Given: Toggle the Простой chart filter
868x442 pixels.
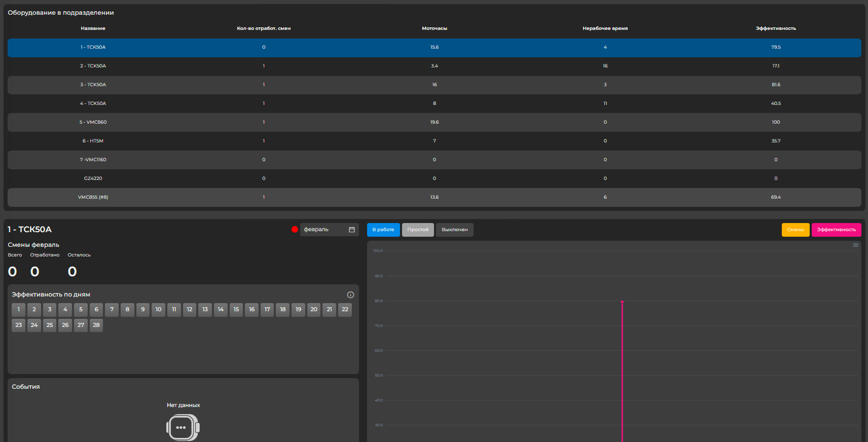Looking at the screenshot, I should pyautogui.click(x=418, y=230).
